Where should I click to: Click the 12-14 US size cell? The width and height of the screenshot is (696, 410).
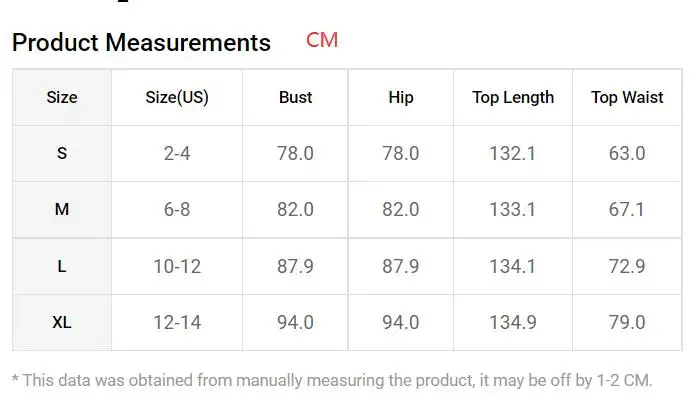pyautogui.click(x=177, y=322)
